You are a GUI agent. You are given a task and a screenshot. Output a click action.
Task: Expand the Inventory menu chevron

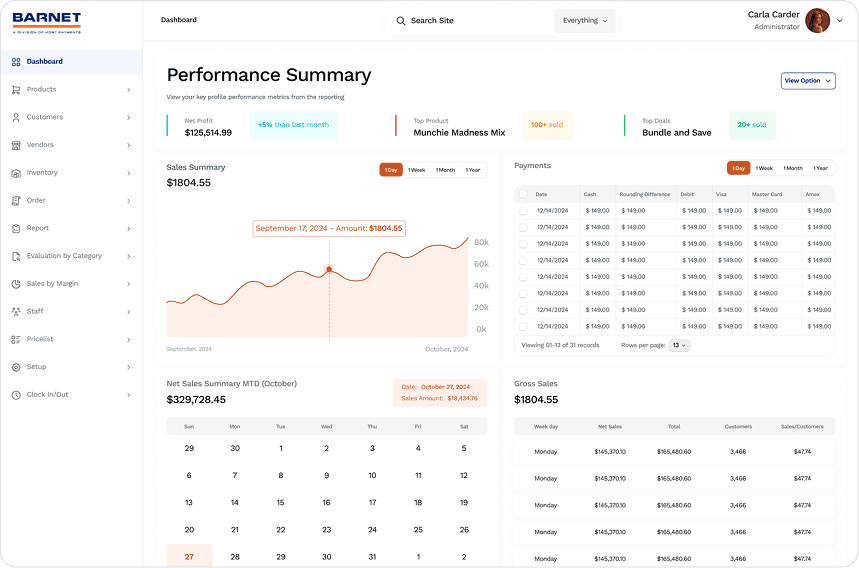pos(129,173)
